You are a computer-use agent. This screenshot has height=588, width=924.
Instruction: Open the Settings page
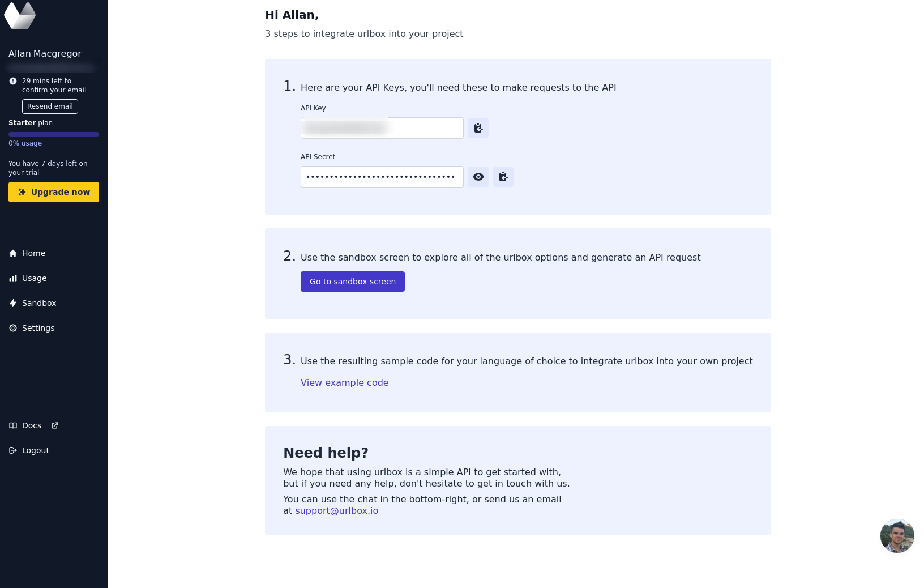click(x=38, y=328)
